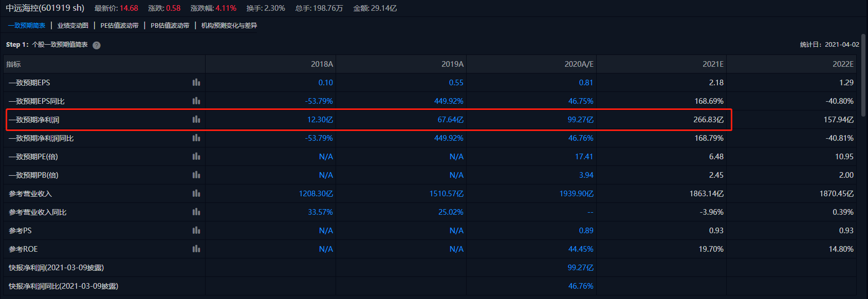
Task: Go to 机构预测变化与差异 tab
Action: 229,26
